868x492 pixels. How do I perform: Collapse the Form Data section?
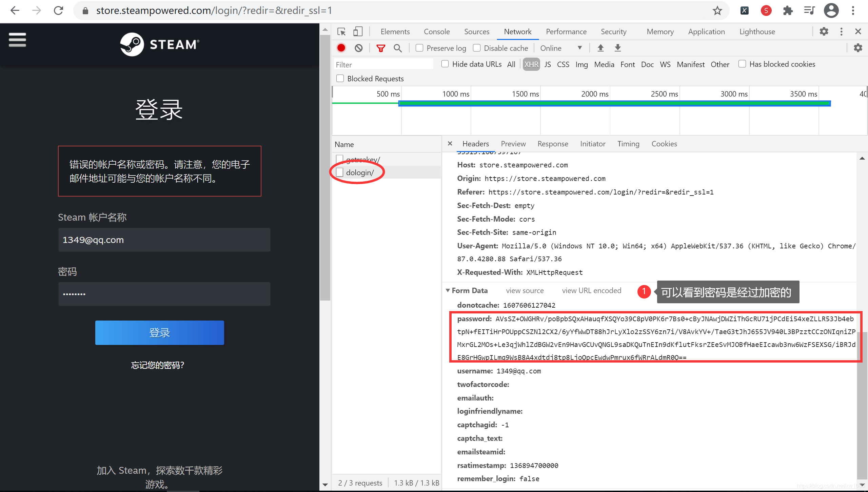448,291
